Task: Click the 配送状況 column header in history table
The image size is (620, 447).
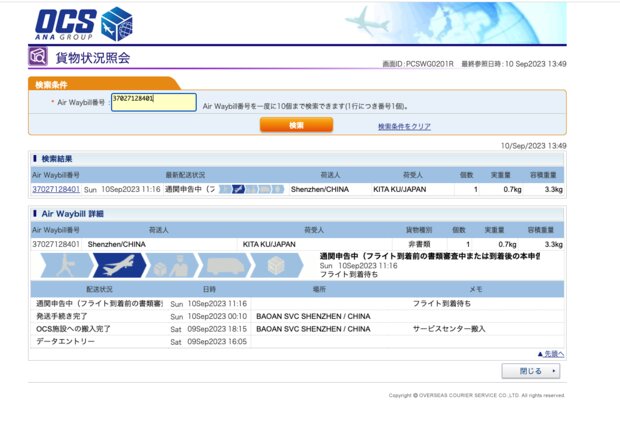Action: (99, 289)
